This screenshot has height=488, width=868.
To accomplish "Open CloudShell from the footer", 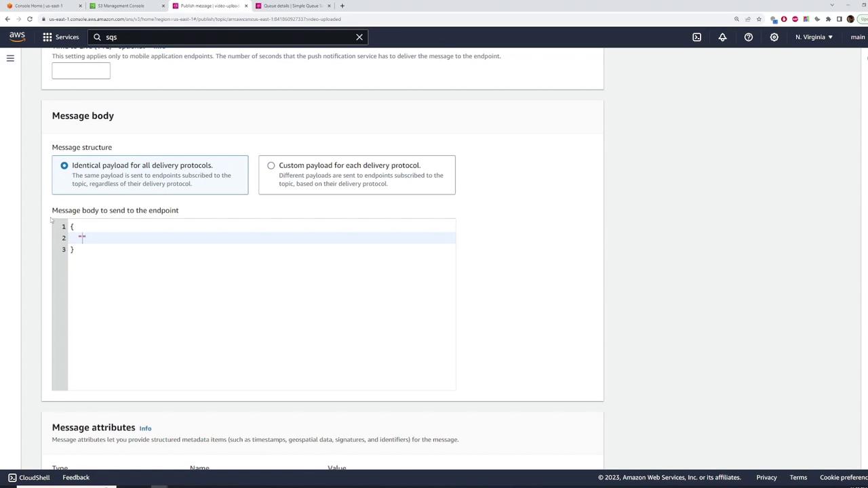I will (x=28, y=478).
